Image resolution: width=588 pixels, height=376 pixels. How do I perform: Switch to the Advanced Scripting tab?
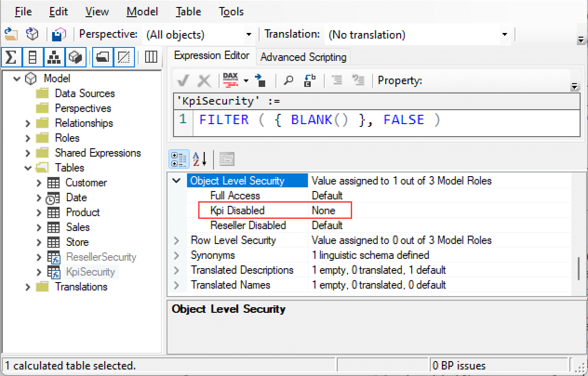point(303,57)
